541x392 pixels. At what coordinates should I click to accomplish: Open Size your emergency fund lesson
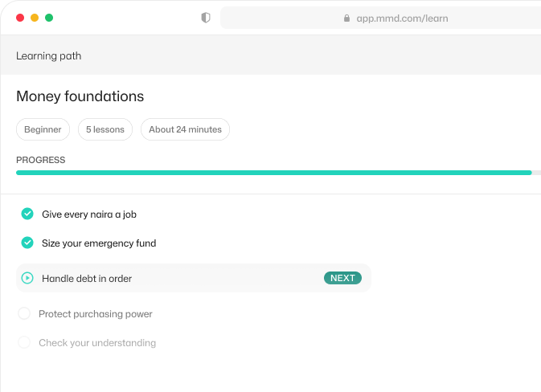99,243
